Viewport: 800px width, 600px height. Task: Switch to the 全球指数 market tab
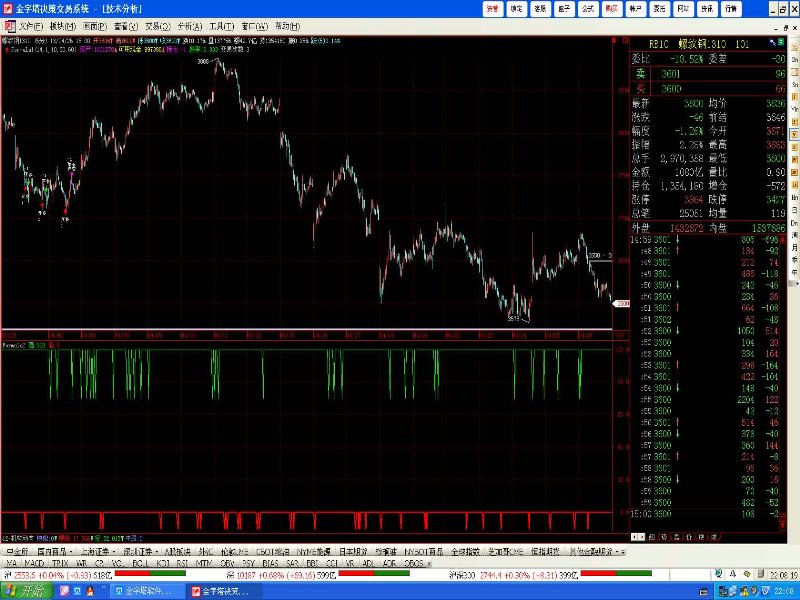click(465, 552)
